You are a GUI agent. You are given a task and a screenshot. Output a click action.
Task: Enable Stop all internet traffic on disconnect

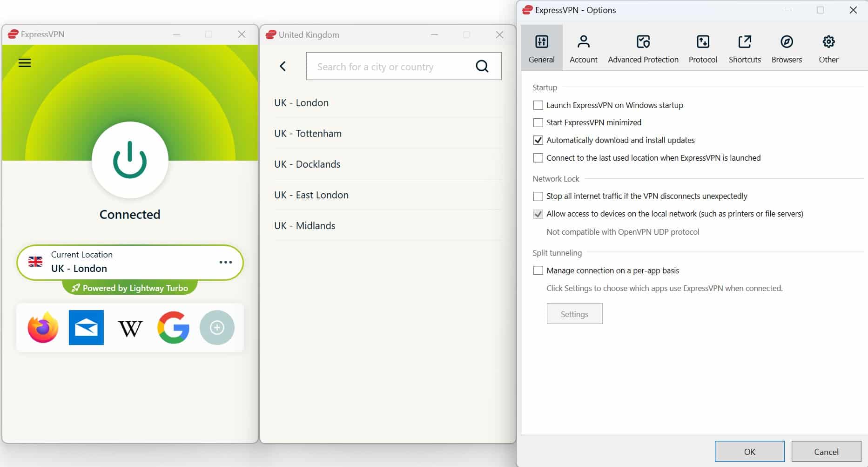click(x=538, y=196)
